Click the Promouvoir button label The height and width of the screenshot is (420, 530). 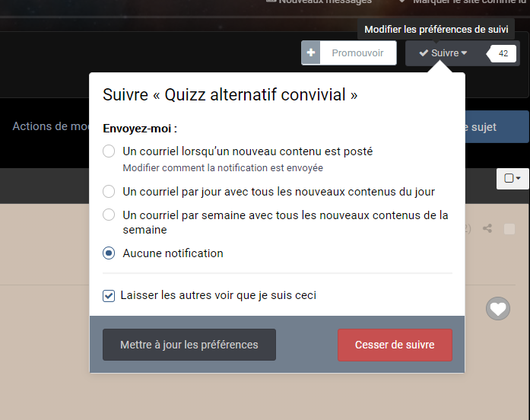pyautogui.click(x=357, y=53)
